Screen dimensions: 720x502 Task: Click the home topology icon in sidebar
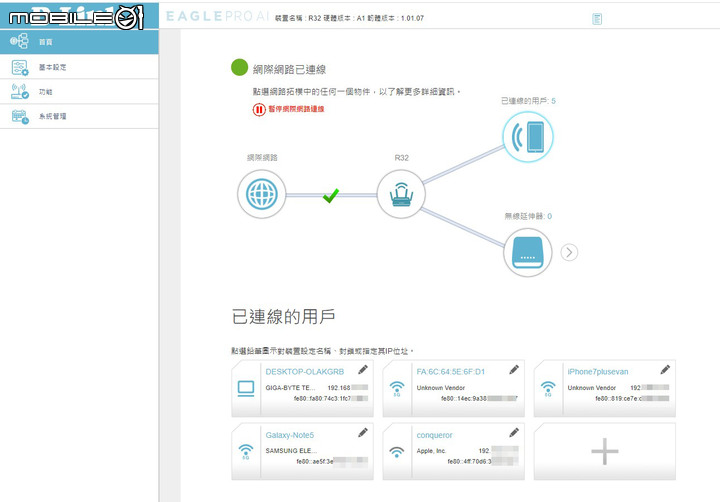pos(19,41)
